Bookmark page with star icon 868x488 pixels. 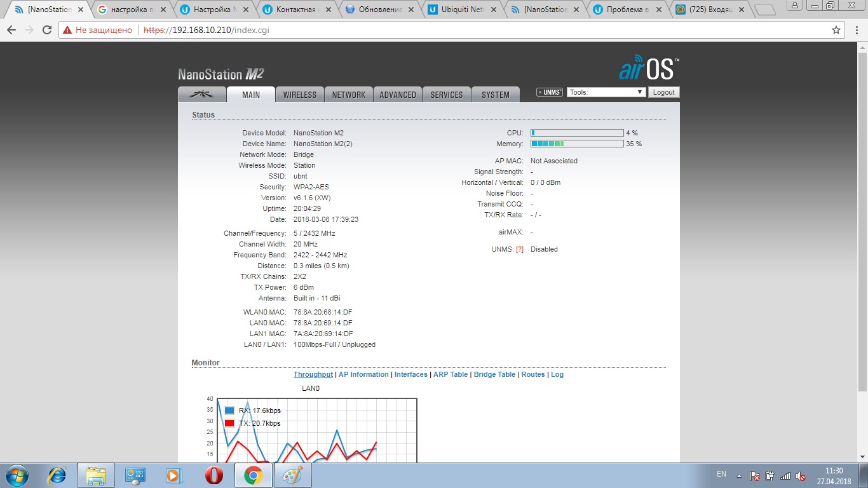(x=836, y=30)
